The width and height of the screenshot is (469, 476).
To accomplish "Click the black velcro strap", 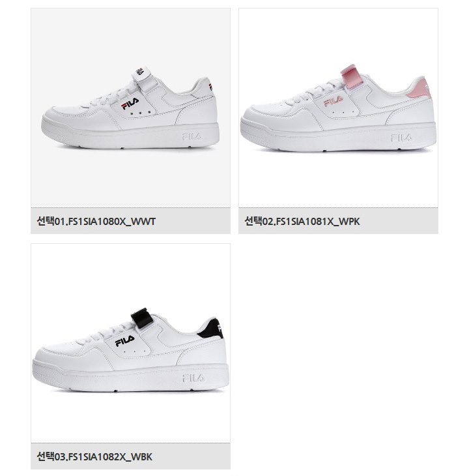I will pyautogui.click(x=141, y=318).
